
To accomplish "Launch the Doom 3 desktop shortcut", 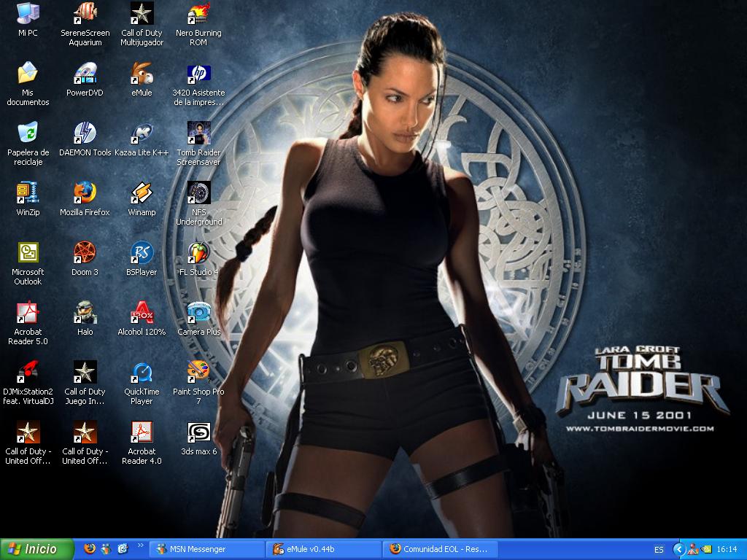I will 85,253.
